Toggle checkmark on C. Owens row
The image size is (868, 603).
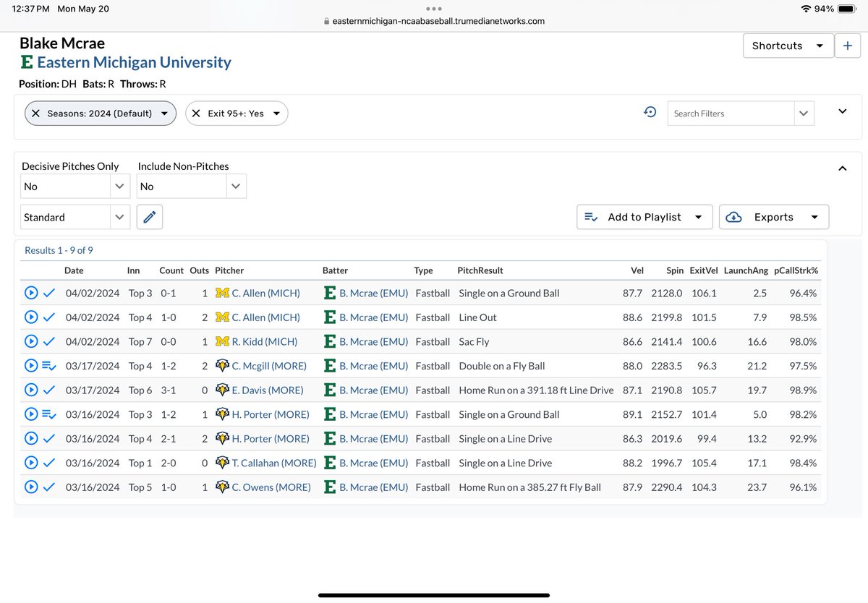[49, 487]
